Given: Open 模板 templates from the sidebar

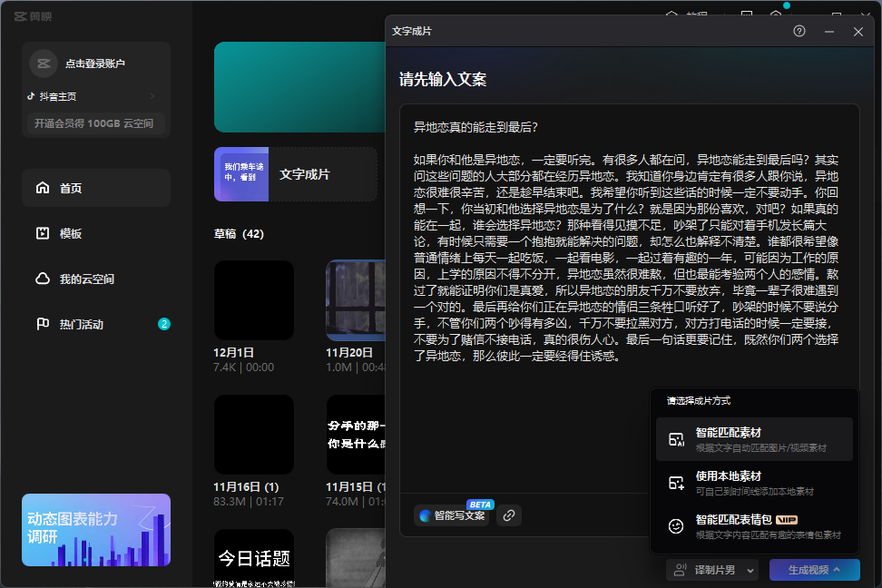Looking at the screenshot, I should [44, 233].
